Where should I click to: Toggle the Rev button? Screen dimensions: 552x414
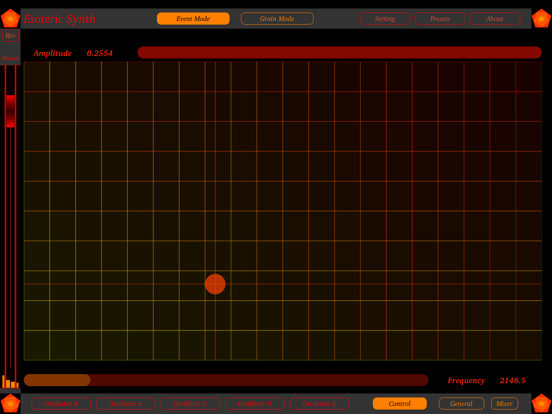coord(10,36)
